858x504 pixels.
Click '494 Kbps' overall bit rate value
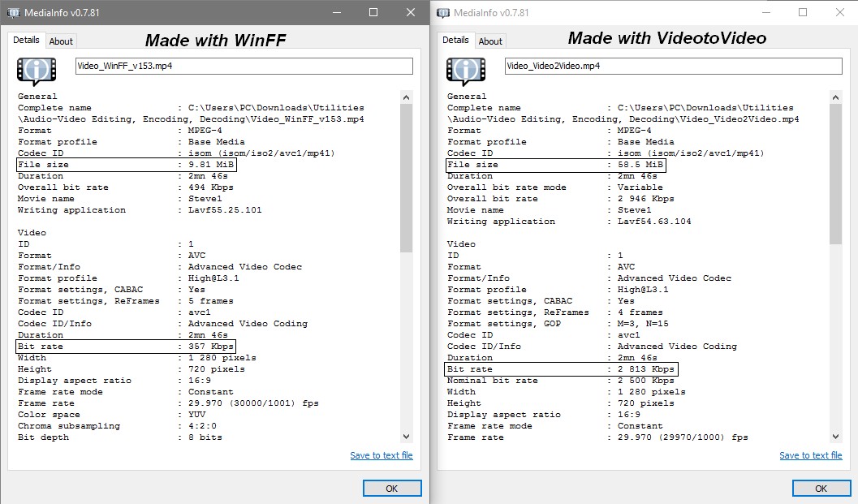point(211,187)
